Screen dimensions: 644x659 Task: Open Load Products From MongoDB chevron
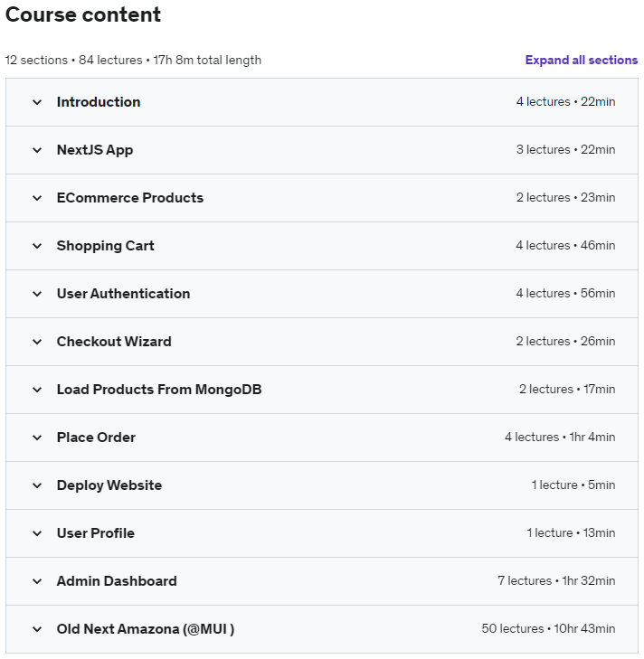(x=37, y=390)
